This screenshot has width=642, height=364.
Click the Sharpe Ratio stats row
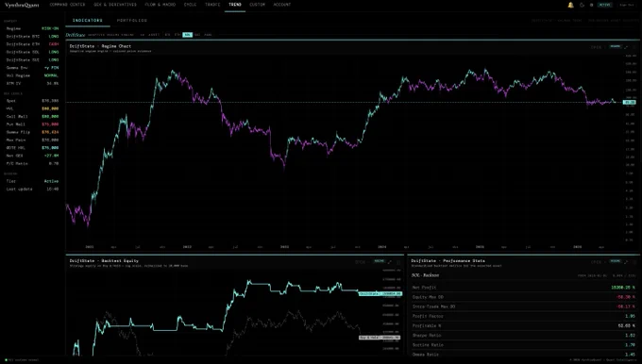[x=524, y=336]
